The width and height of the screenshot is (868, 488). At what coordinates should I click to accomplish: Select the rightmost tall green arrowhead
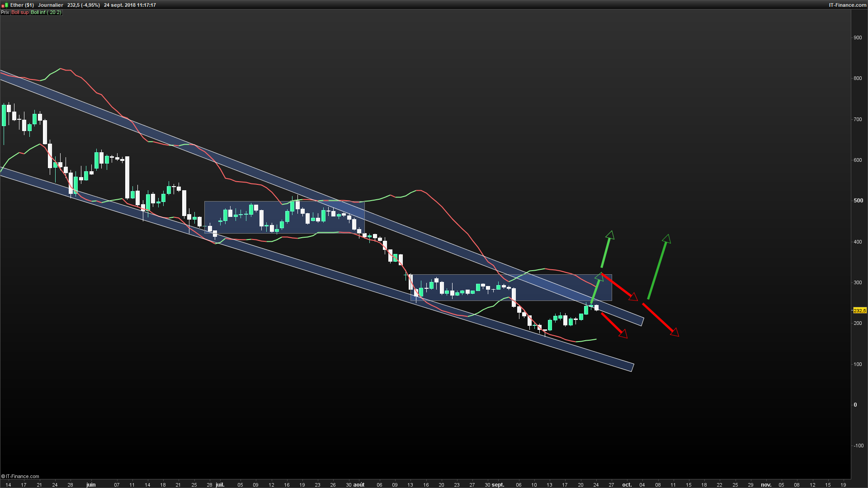click(x=667, y=239)
